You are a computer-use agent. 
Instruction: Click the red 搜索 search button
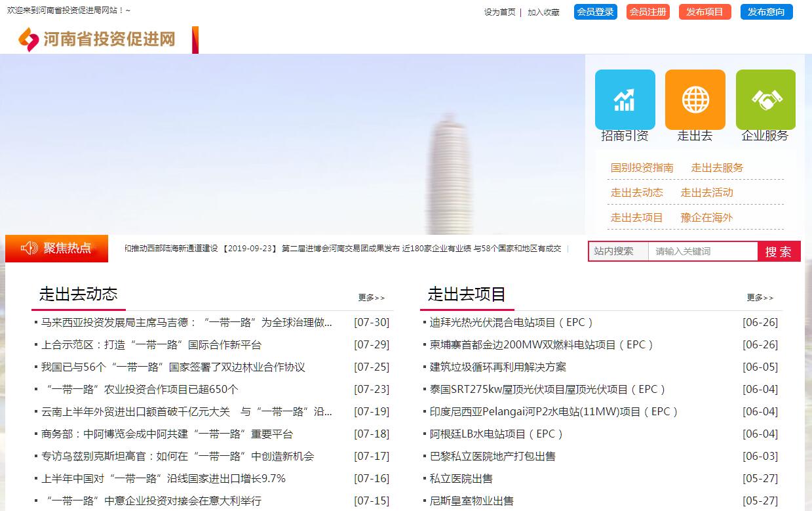[x=779, y=251]
